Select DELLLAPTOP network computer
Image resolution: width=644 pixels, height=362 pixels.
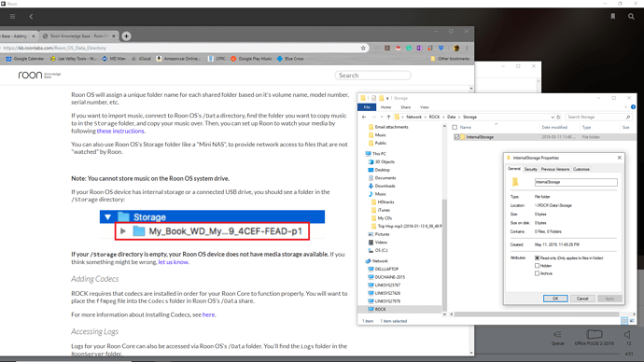[x=383, y=269]
